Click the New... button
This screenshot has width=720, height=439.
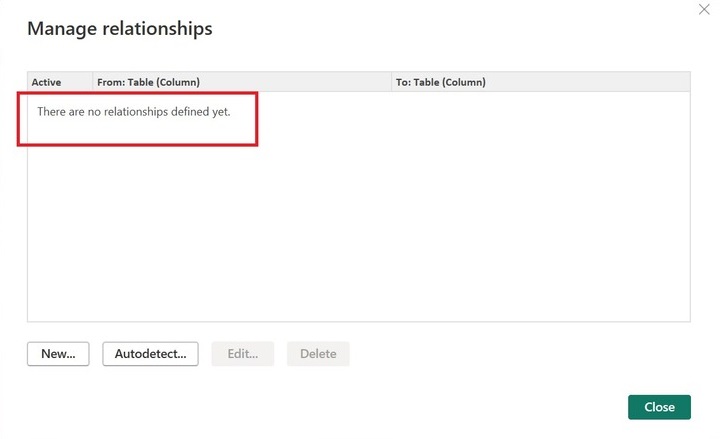pos(58,354)
